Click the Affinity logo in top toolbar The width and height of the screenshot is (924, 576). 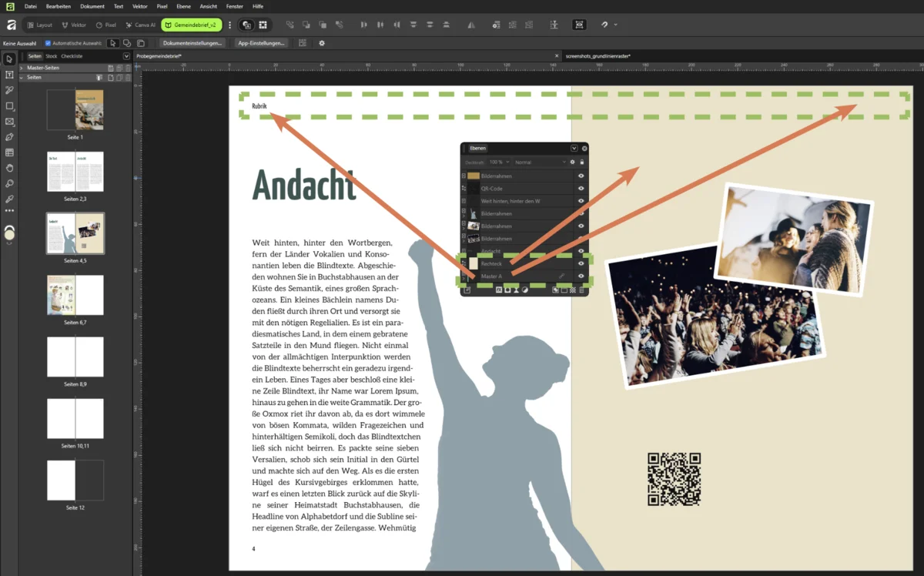point(11,25)
